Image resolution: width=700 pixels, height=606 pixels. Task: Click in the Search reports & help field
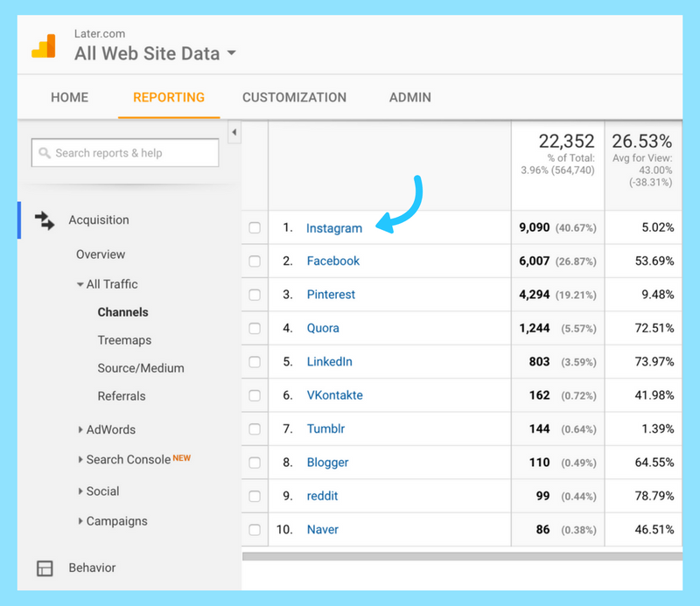125,153
